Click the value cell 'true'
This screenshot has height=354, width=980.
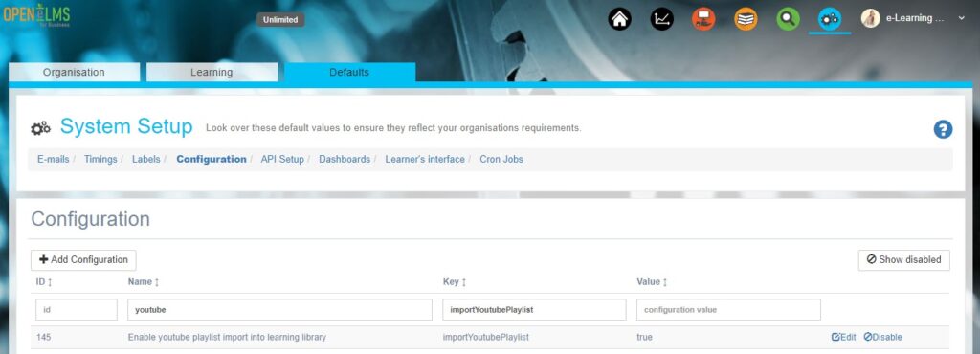tap(644, 337)
